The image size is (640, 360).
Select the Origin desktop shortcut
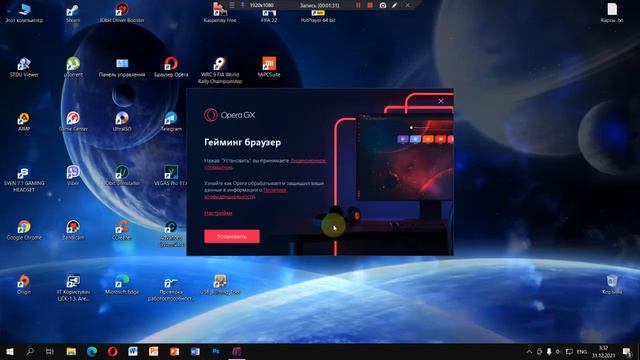[x=24, y=285]
